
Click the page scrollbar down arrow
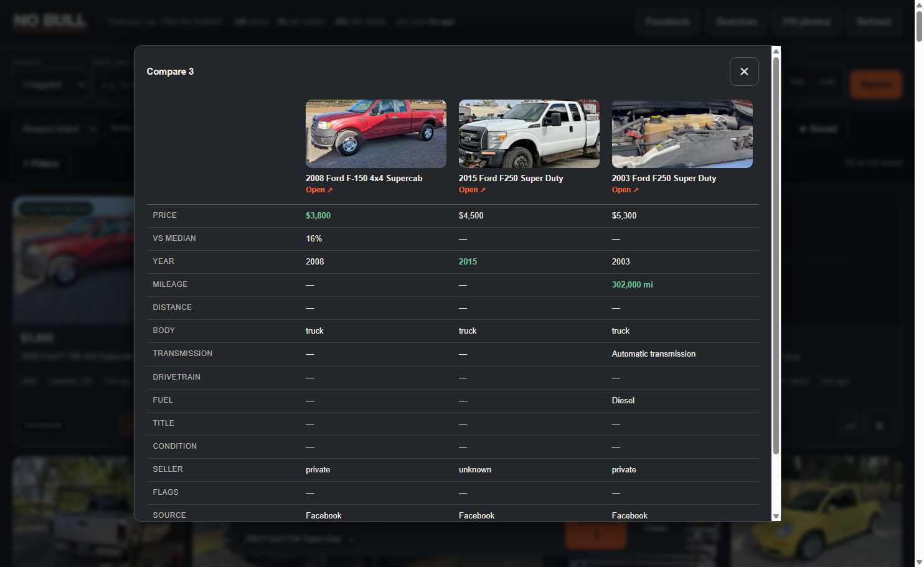click(919, 562)
